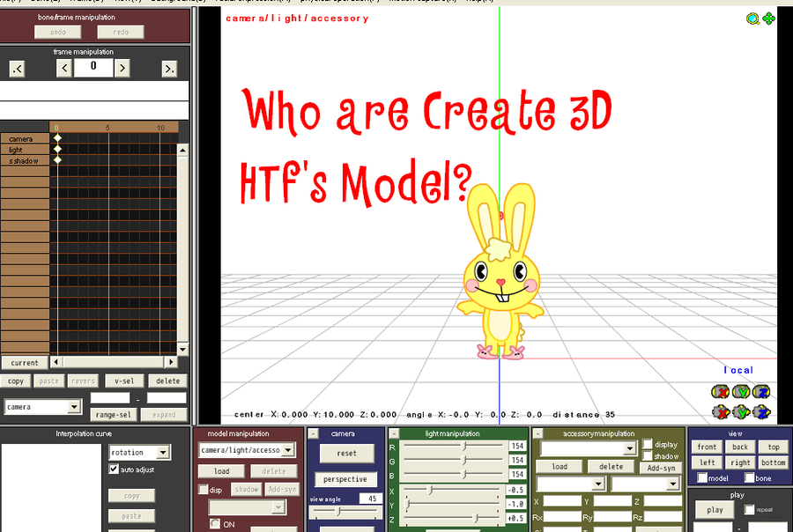The height and width of the screenshot is (532, 793).
Task: Open the right accessory bone dropdown
Action: 672,484
